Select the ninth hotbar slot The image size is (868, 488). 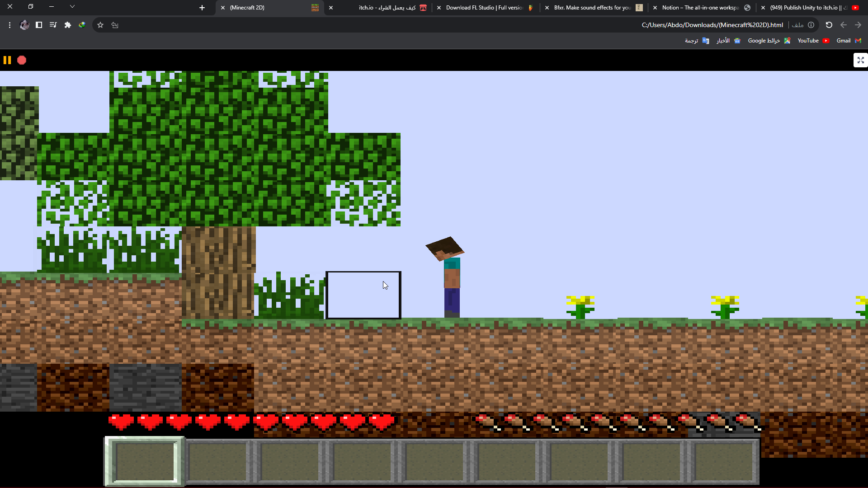pos(723,461)
